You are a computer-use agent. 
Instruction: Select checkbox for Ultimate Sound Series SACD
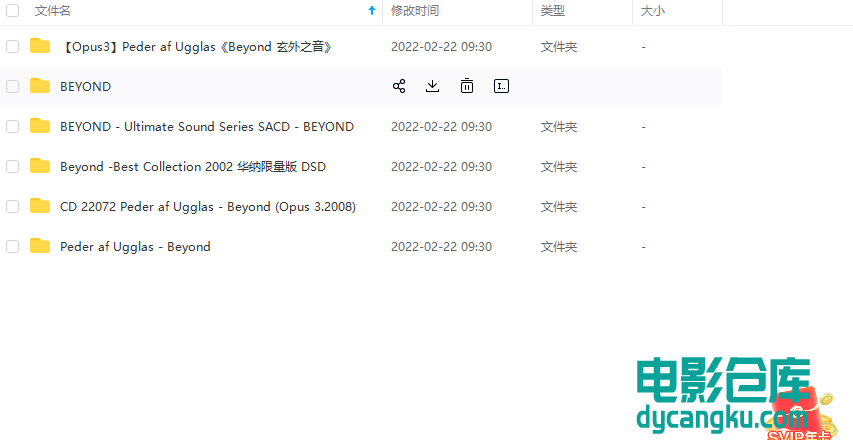(13, 127)
